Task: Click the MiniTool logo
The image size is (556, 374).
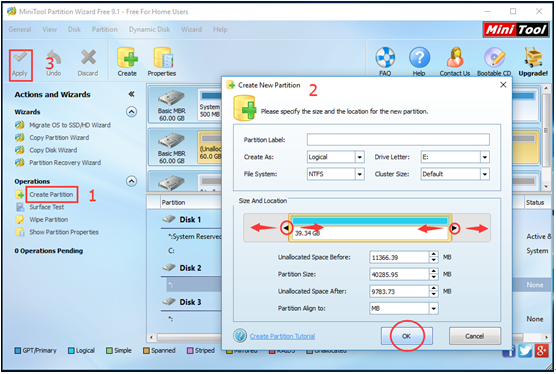Action: tap(516, 30)
